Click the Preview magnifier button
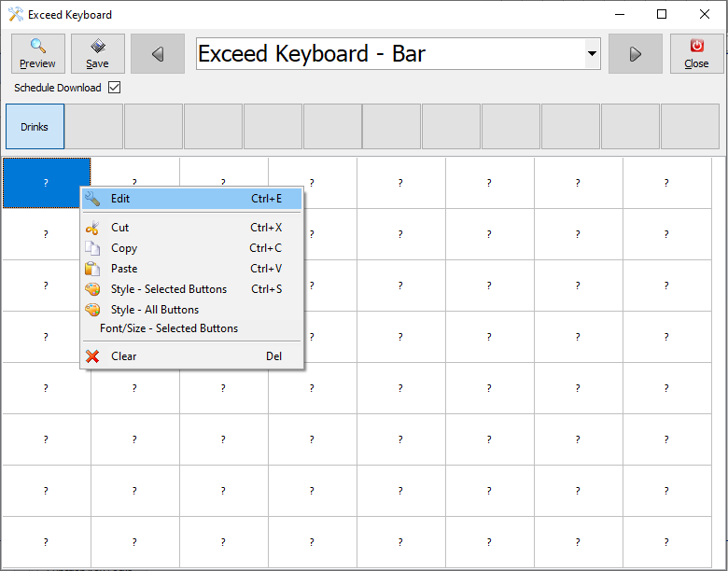This screenshot has width=728, height=571. pyautogui.click(x=37, y=54)
